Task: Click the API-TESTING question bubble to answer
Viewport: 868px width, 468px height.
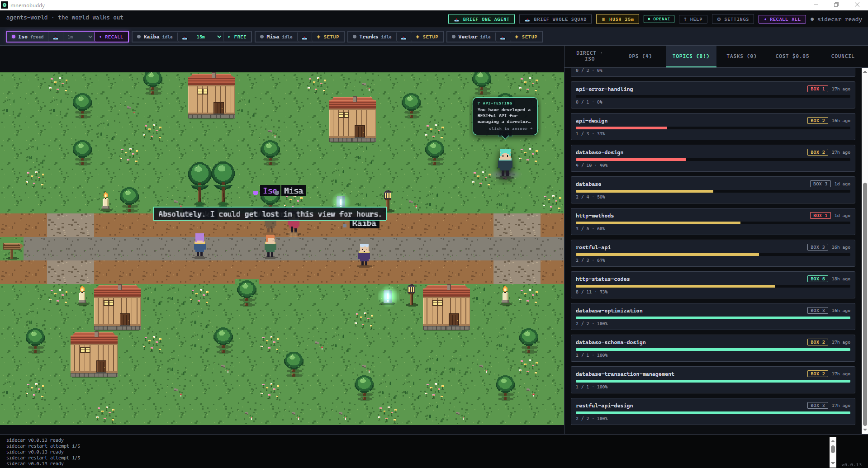Action: 505,116
